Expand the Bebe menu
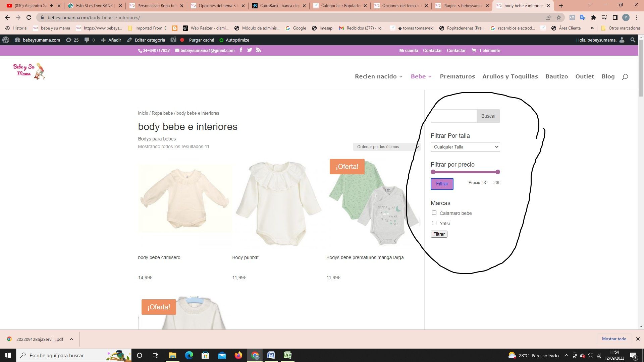The image size is (644, 362). tap(421, 76)
